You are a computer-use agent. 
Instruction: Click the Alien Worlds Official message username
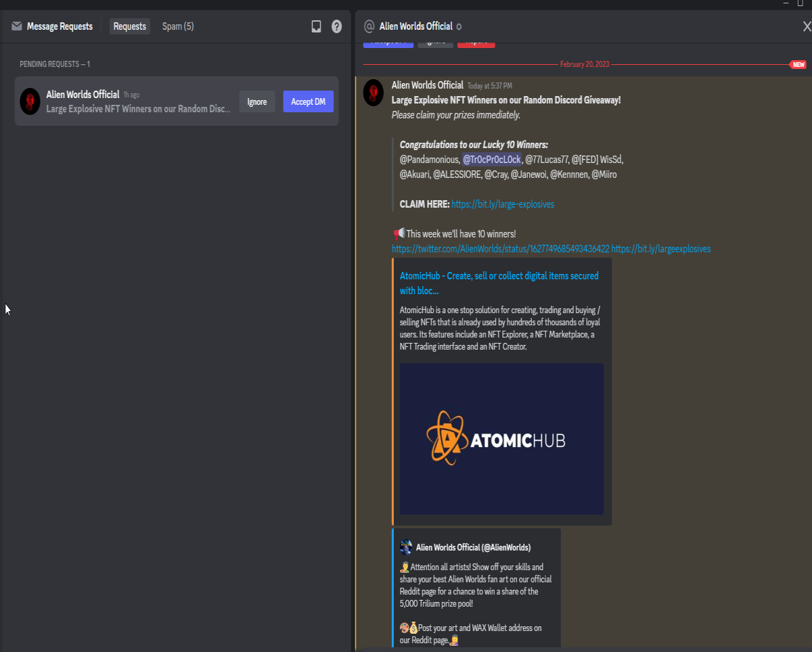pyautogui.click(x=428, y=85)
